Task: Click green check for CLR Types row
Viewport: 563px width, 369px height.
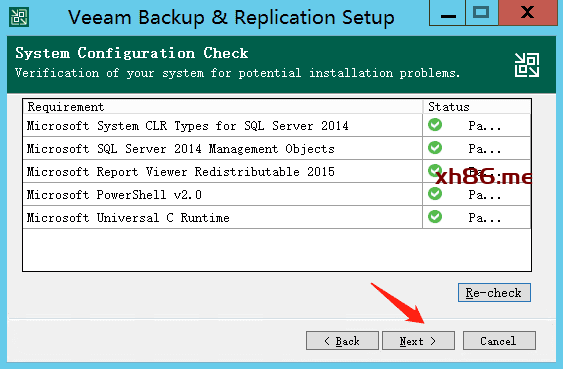Action: [x=435, y=125]
